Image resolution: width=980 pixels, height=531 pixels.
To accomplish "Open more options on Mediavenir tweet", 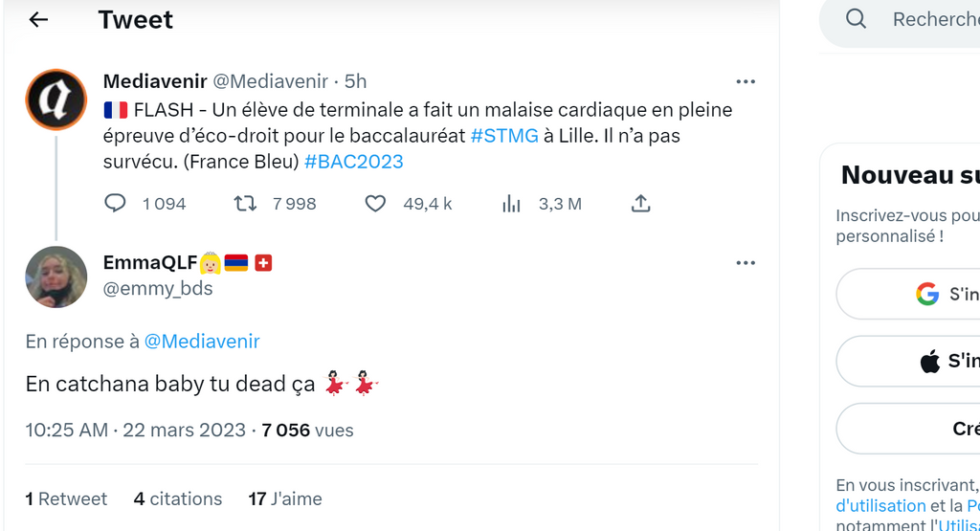I will click(x=746, y=82).
